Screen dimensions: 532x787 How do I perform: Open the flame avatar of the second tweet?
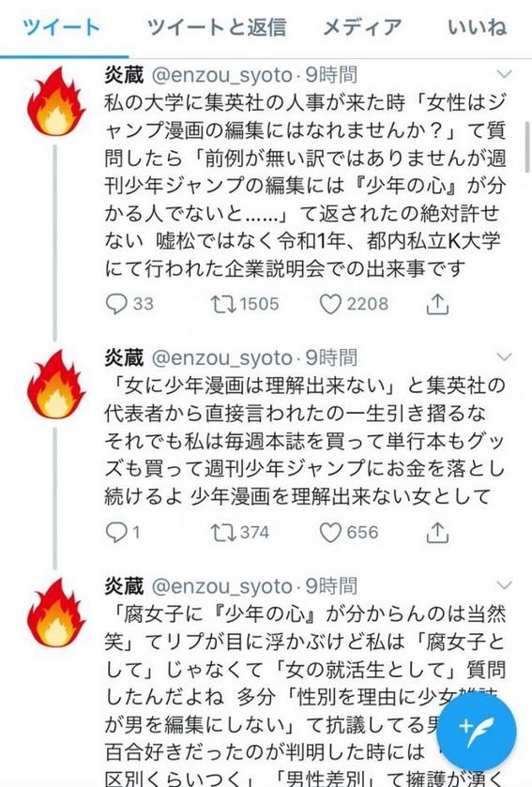pos(56,385)
